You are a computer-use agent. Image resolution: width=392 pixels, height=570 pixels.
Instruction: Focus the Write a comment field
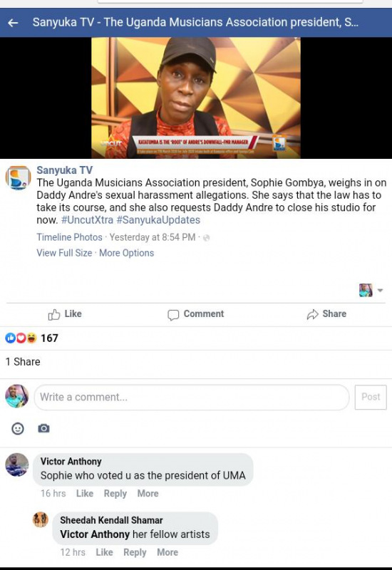(192, 397)
